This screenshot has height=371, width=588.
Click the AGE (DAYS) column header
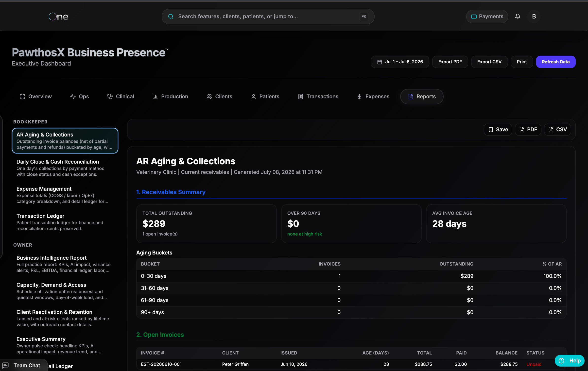pos(376,353)
